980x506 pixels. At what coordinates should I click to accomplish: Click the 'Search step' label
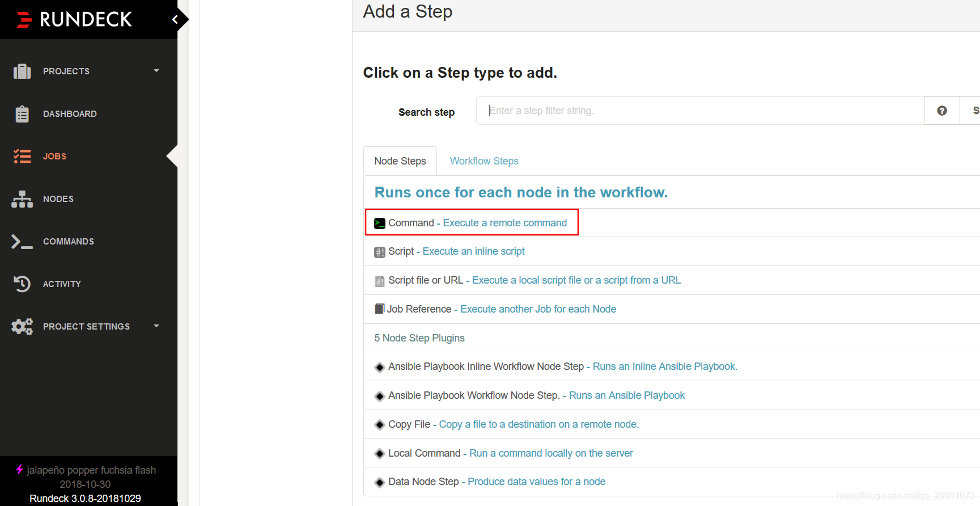pos(426,112)
